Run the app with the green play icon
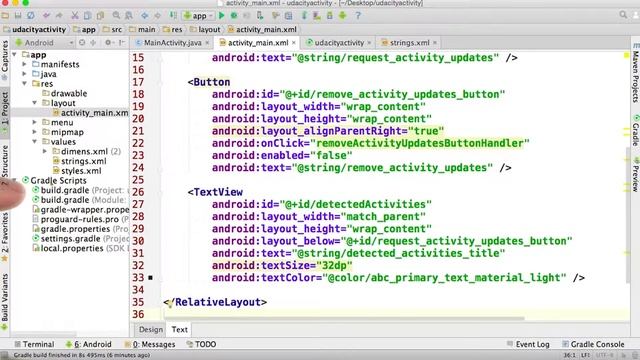 click(222, 16)
